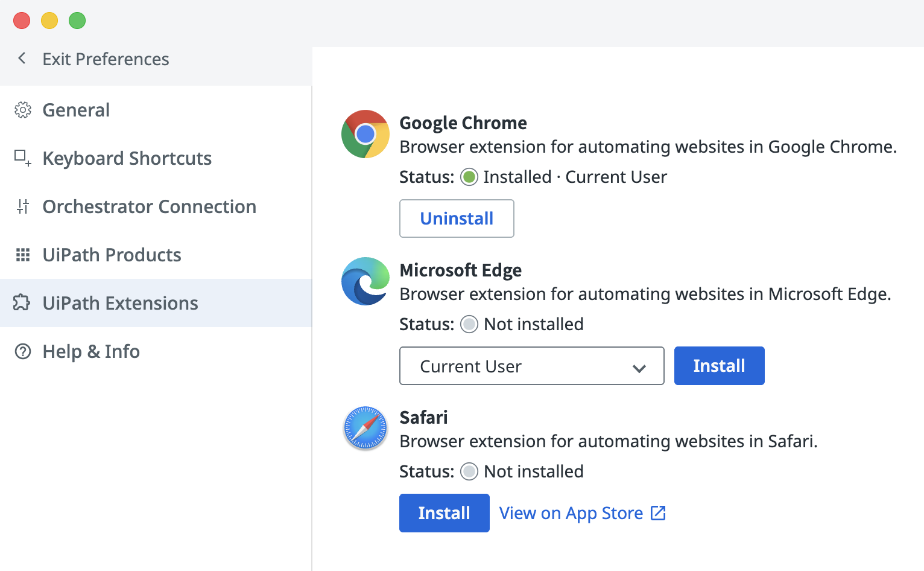Open the Help & Info section
Image resolution: width=924 pixels, height=571 pixels.
click(156, 351)
